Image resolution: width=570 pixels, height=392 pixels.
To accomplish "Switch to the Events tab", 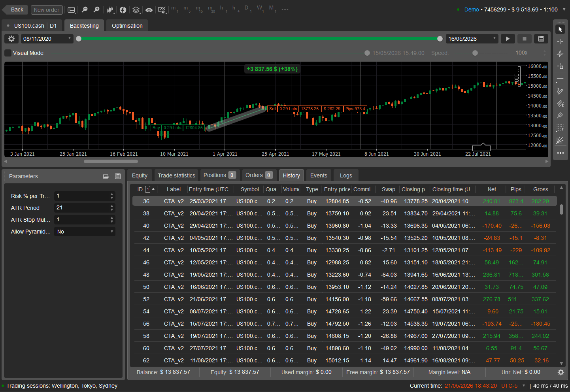I will point(319,175).
